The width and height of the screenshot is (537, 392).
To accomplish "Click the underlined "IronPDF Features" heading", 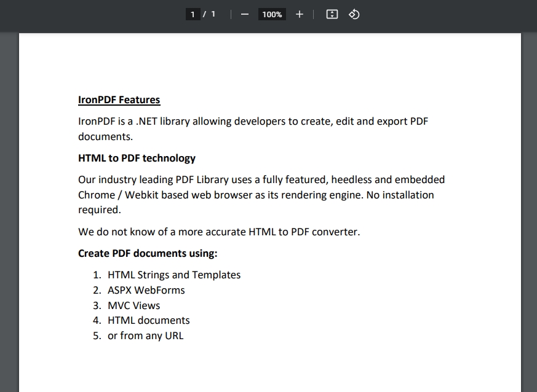I will click(x=119, y=100).
